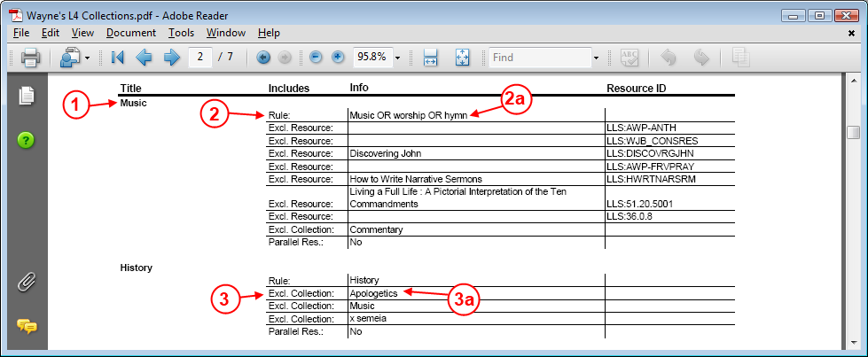
Task: Open the Pages panel in the sidebar
Action: pos(27,95)
